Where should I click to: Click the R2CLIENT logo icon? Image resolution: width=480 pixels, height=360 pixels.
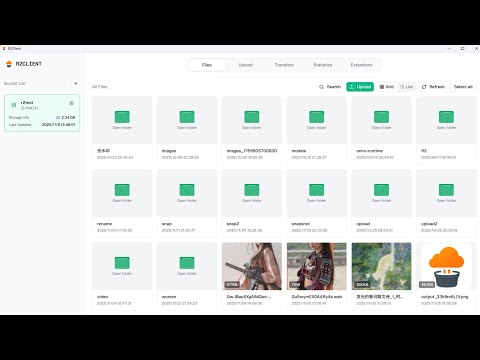click(x=9, y=64)
